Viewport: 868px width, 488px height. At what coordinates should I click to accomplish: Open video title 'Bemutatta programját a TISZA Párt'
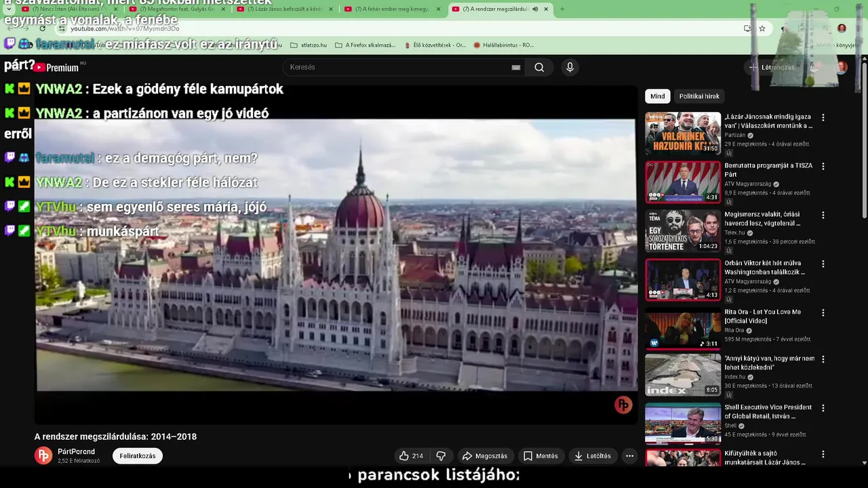pos(769,170)
